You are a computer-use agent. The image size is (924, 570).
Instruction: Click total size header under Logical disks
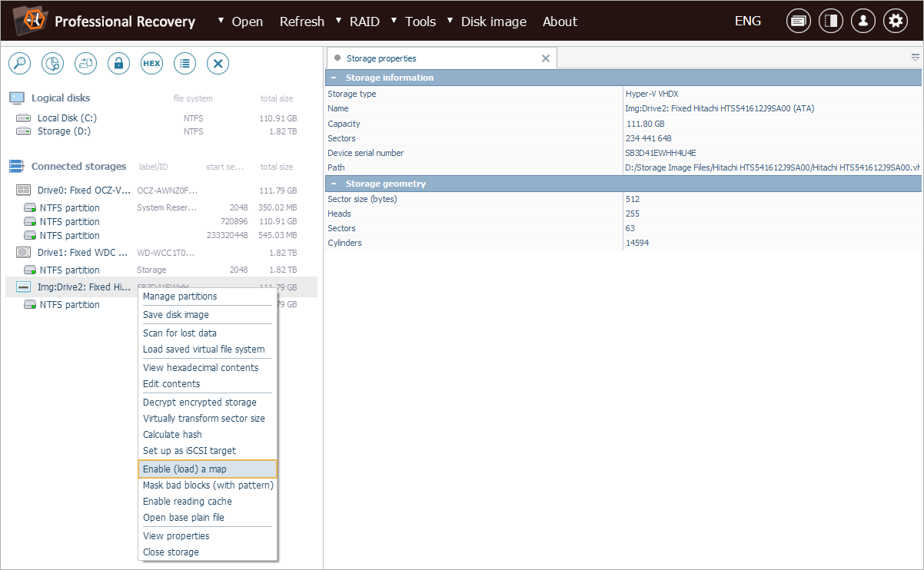tap(276, 98)
